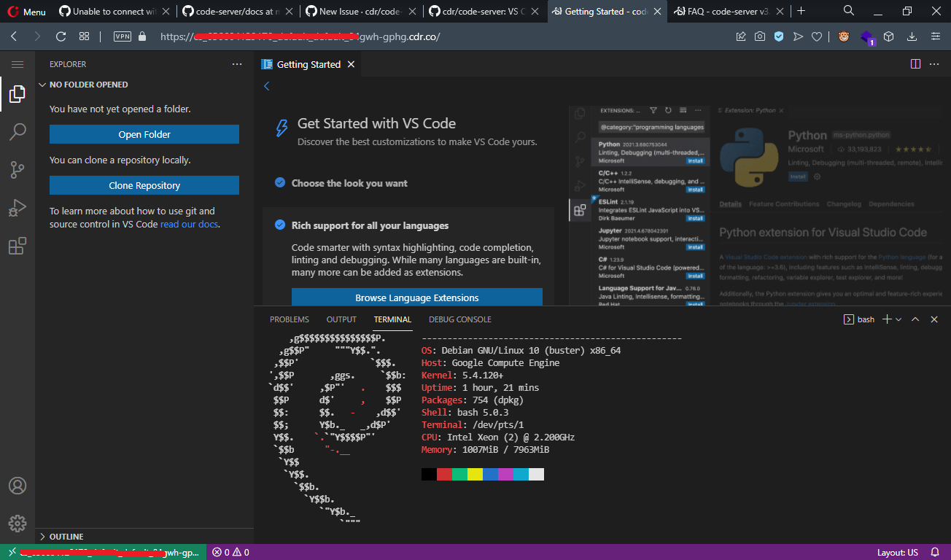
Task: Go back using Getting Started arrow
Action: click(x=267, y=86)
